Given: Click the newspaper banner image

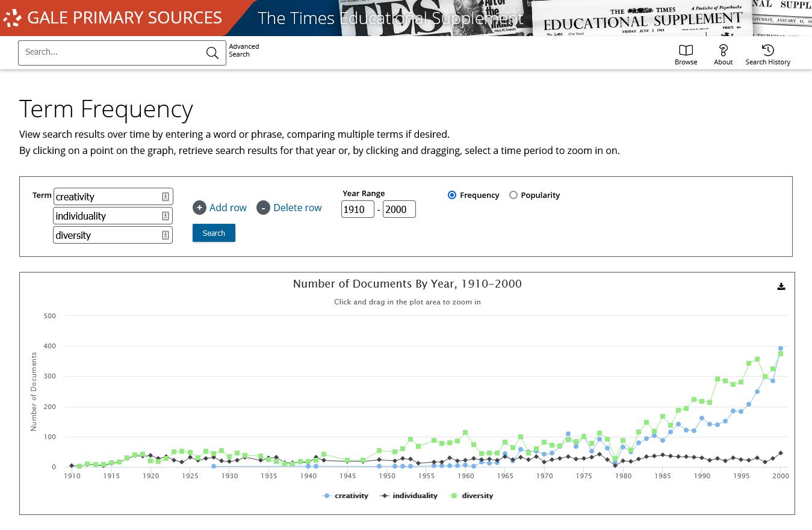Looking at the screenshot, I should pos(577,18).
